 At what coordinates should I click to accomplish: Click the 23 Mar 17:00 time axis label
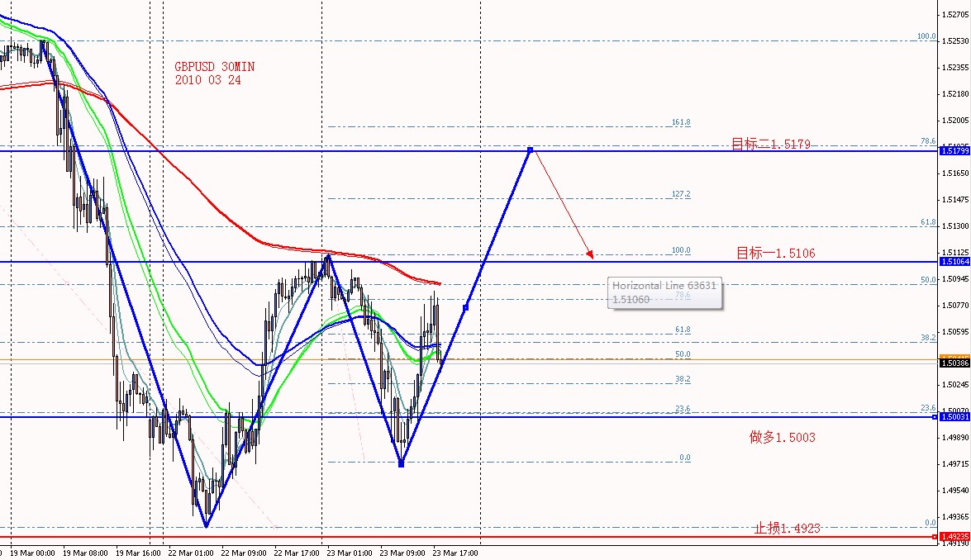point(455,553)
